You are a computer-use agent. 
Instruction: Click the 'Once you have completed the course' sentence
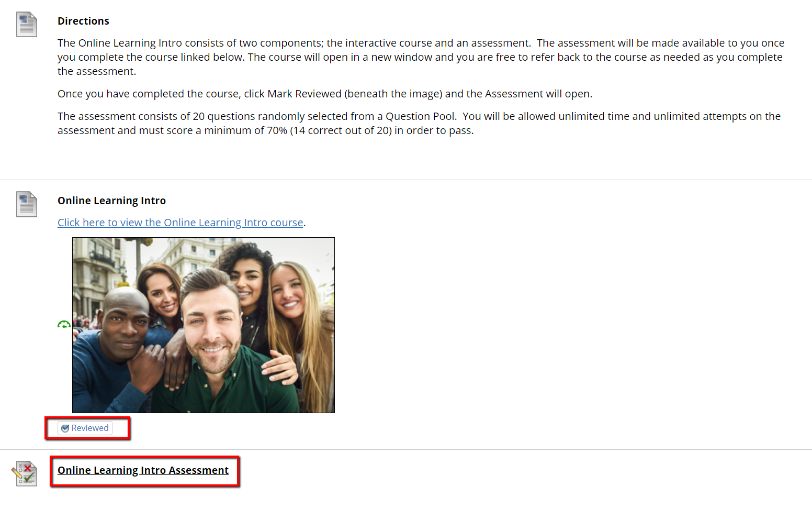click(325, 94)
